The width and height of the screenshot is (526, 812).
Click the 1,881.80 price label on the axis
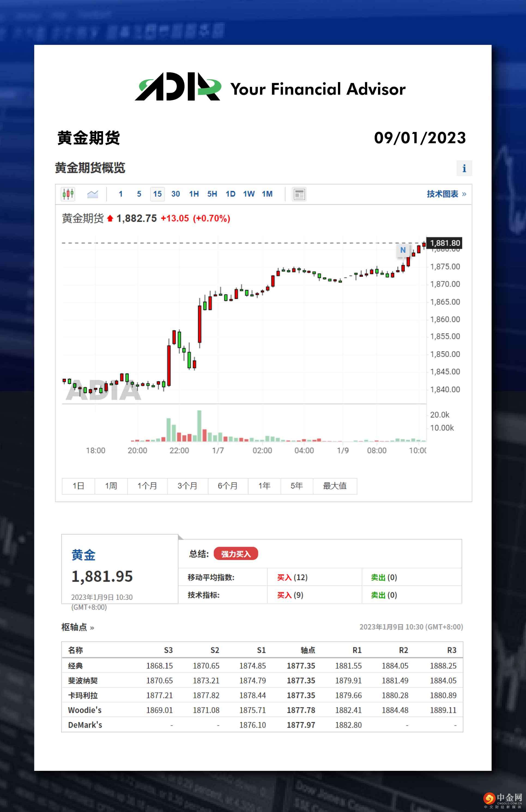click(444, 243)
